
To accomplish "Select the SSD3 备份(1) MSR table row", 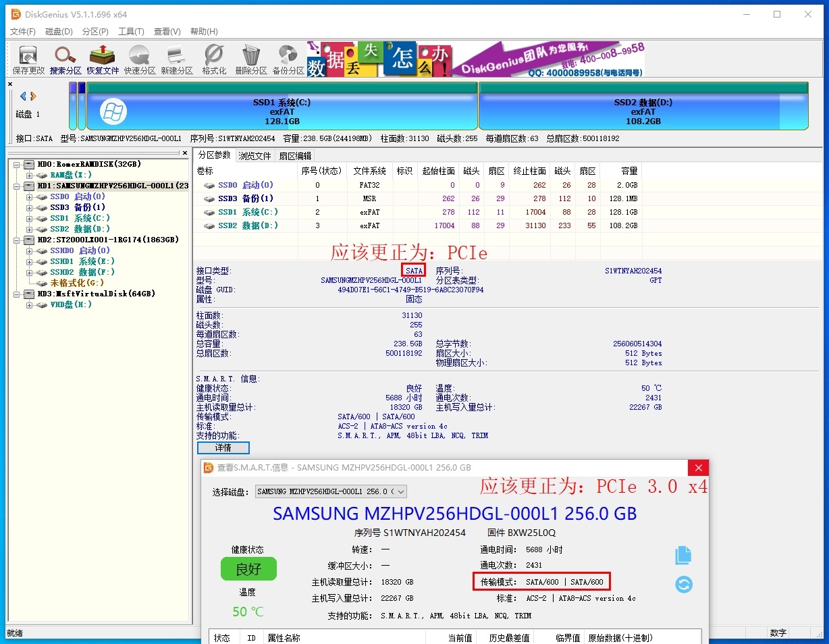I will click(417, 198).
